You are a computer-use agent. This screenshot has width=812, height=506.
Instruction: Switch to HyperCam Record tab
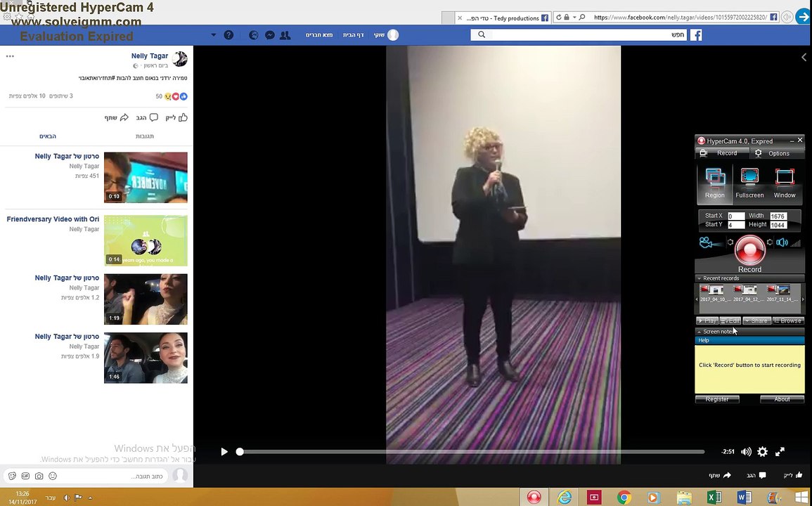coord(722,153)
